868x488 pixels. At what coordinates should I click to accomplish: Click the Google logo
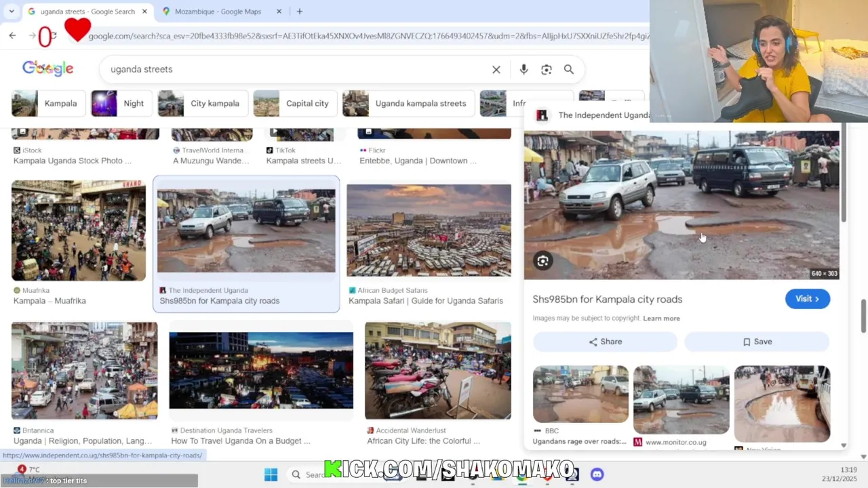point(48,68)
